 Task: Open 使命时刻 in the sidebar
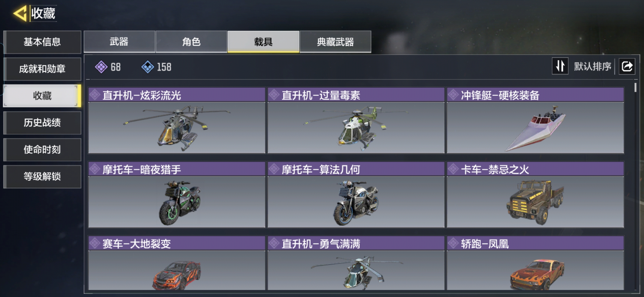[42, 150]
